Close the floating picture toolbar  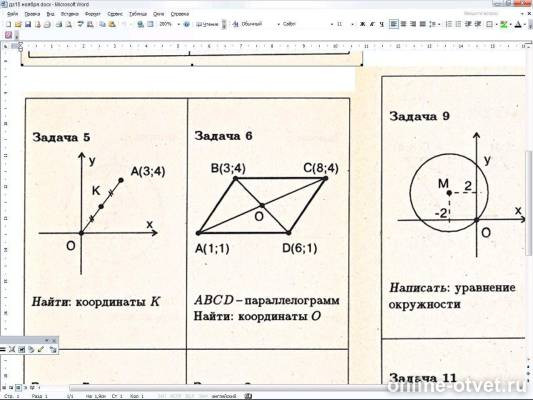click(x=54, y=340)
